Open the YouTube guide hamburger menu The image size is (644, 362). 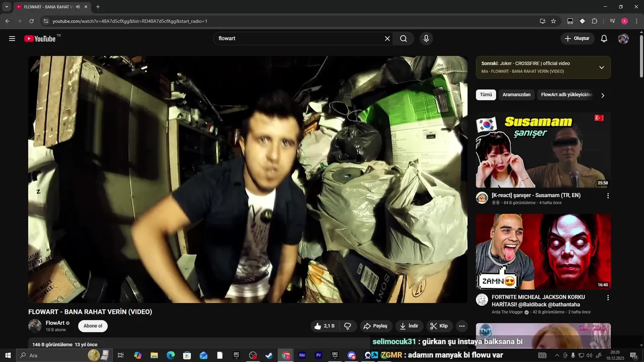tap(12, 39)
